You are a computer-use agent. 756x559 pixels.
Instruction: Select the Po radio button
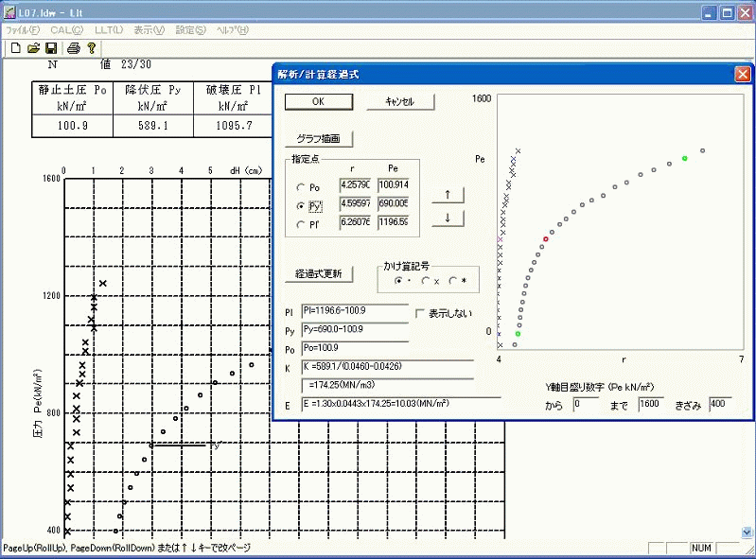pyautogui.click(x=302, y=187)
